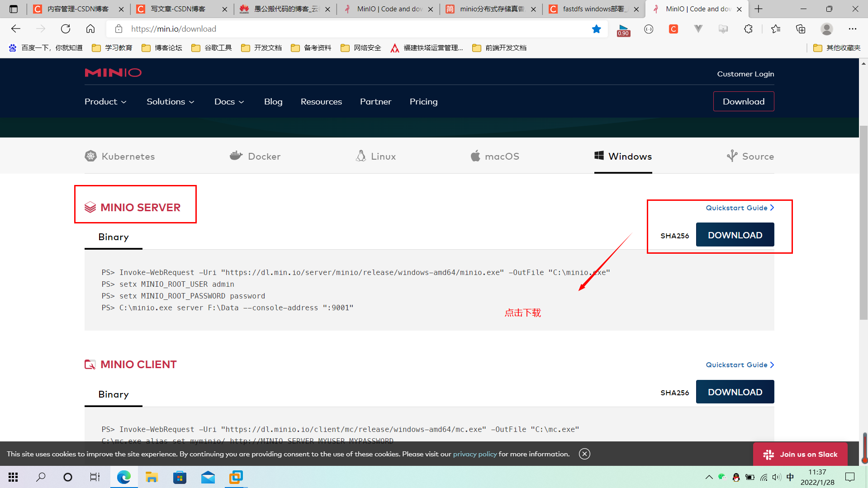The width and height of the screenshot is (868, 488).
Task: Select the Windows platform tab
Action: click(x=623, y=156)
